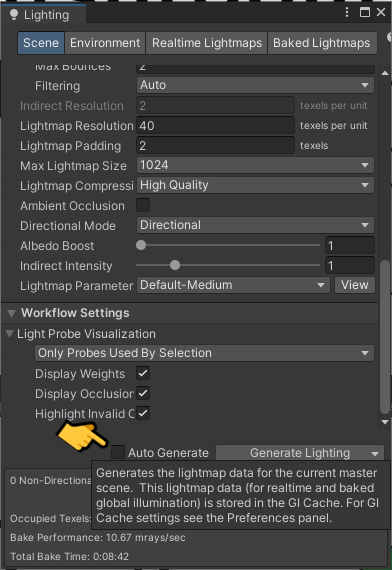This screenshot has height=570, width=392.
Task: Open the Lighting window kebab menu
Action: tap(347, 12)
